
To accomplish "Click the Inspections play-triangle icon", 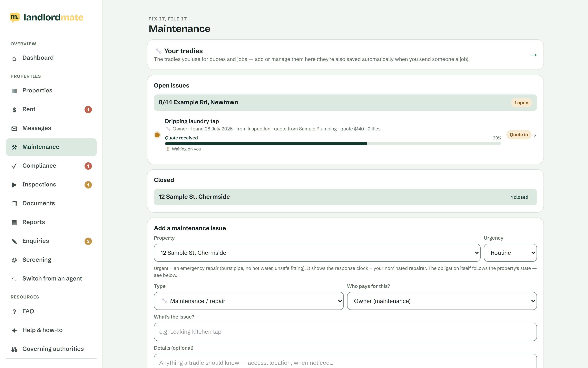I will 14,185.
